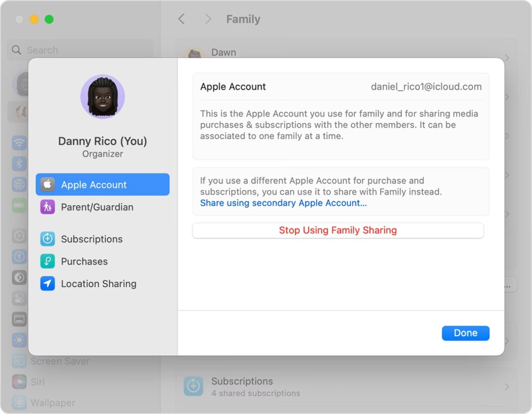Go back using the back chevron
Viewport: 532px width, 414px height.
[x=181, y=19]
